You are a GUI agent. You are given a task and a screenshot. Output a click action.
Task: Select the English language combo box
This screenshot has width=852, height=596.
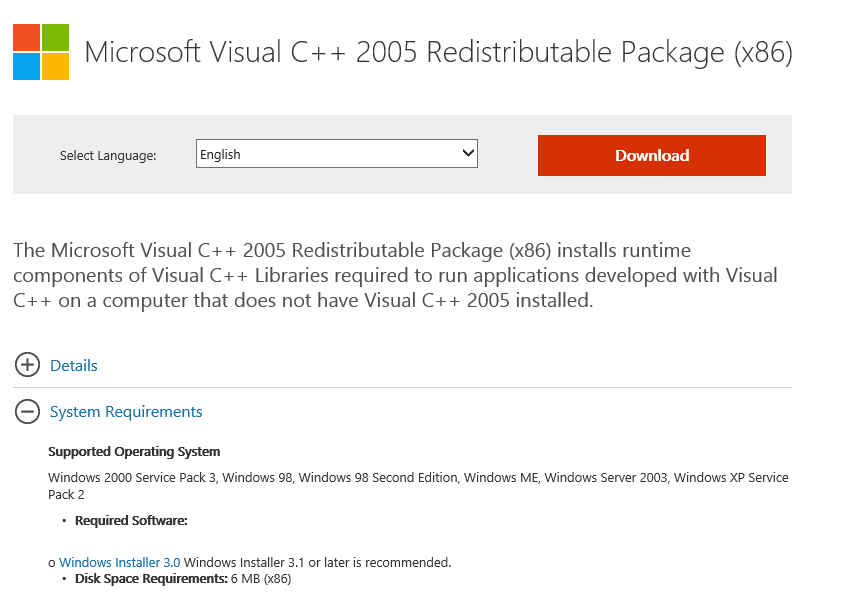pos(336,153)
